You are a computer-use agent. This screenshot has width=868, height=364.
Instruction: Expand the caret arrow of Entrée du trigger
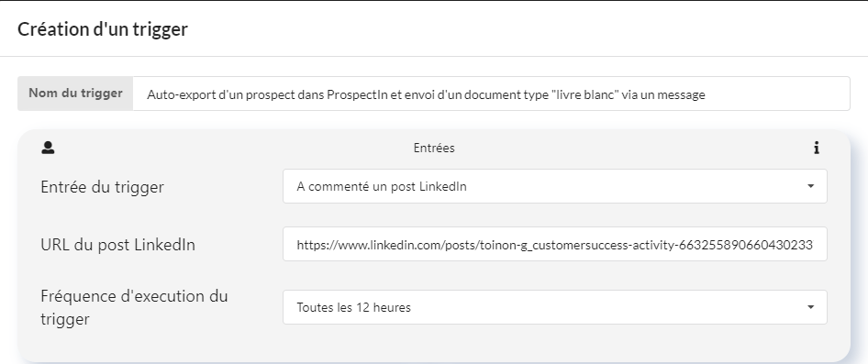[x=810, y=186]
